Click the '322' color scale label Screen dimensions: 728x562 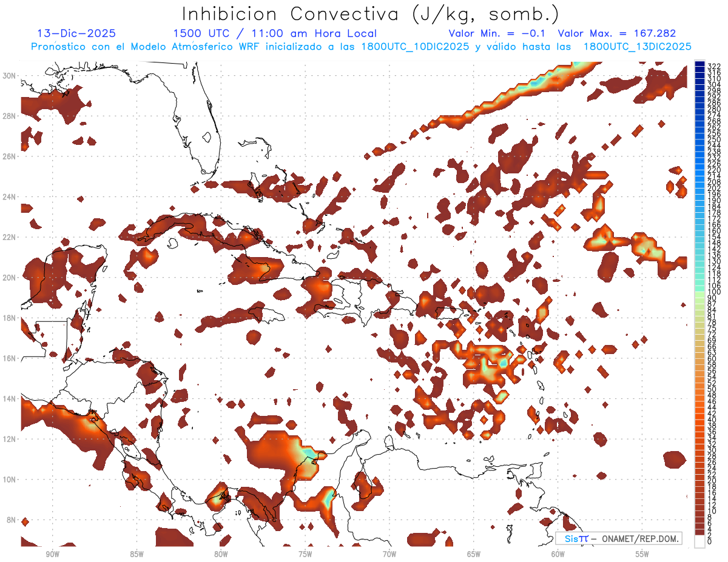714,66
